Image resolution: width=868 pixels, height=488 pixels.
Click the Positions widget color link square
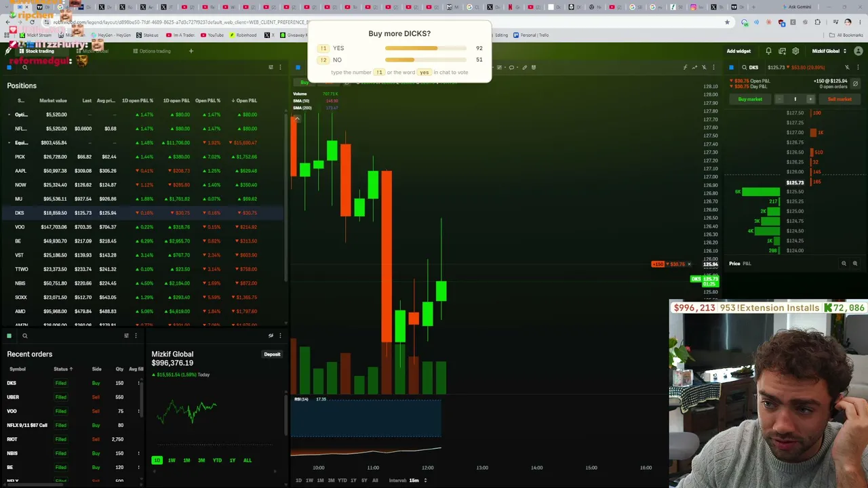(9, 67)
